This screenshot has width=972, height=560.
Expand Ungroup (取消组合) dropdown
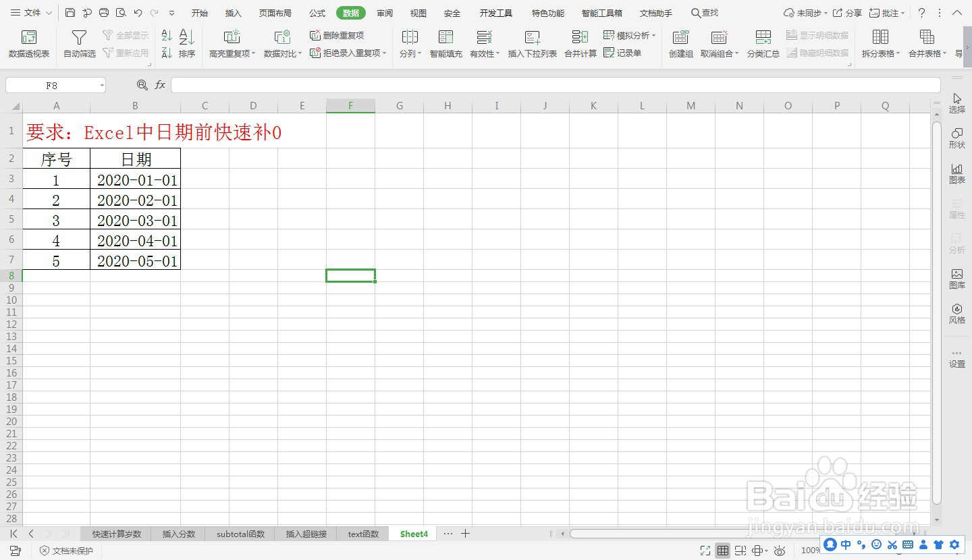click(737, 54)
